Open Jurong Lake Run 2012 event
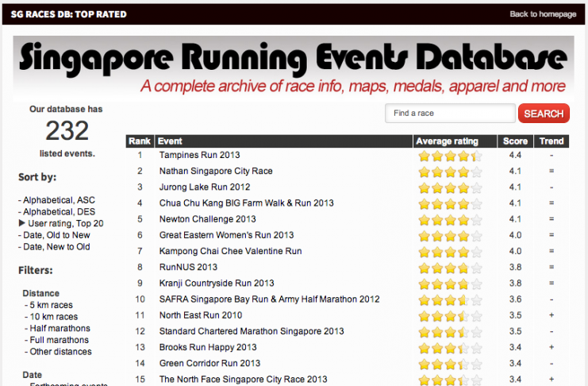The width and height of the screenshot is (588, 386). 205,187
